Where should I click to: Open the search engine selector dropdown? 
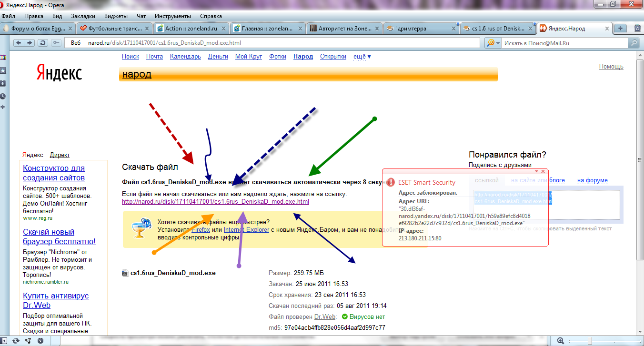(493, 43)
